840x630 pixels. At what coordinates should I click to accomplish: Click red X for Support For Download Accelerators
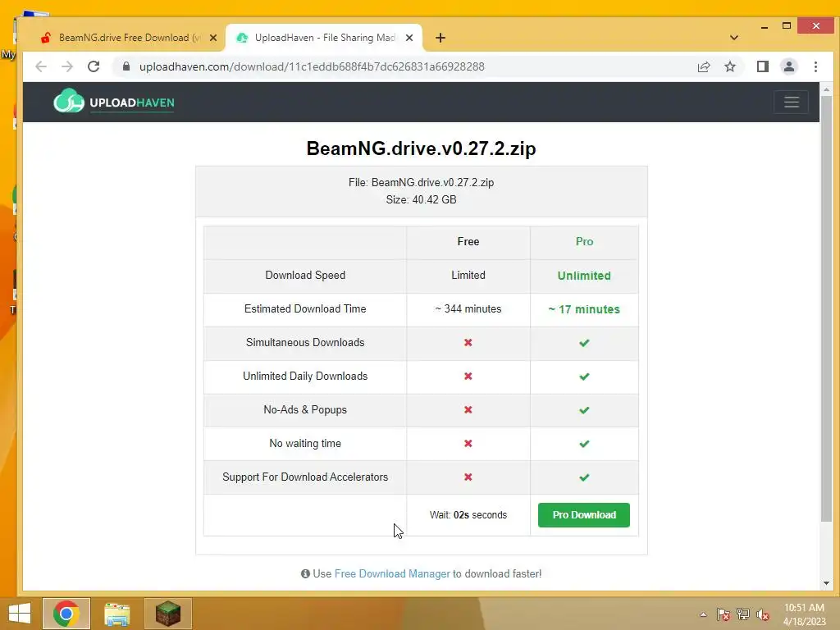pos(468,477)
